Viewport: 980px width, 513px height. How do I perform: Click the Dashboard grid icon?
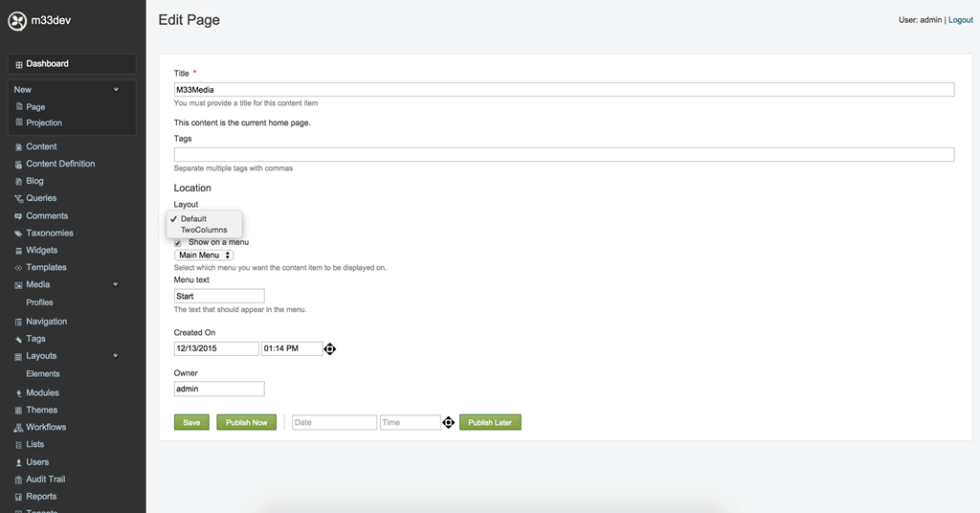tap(18, 64)
